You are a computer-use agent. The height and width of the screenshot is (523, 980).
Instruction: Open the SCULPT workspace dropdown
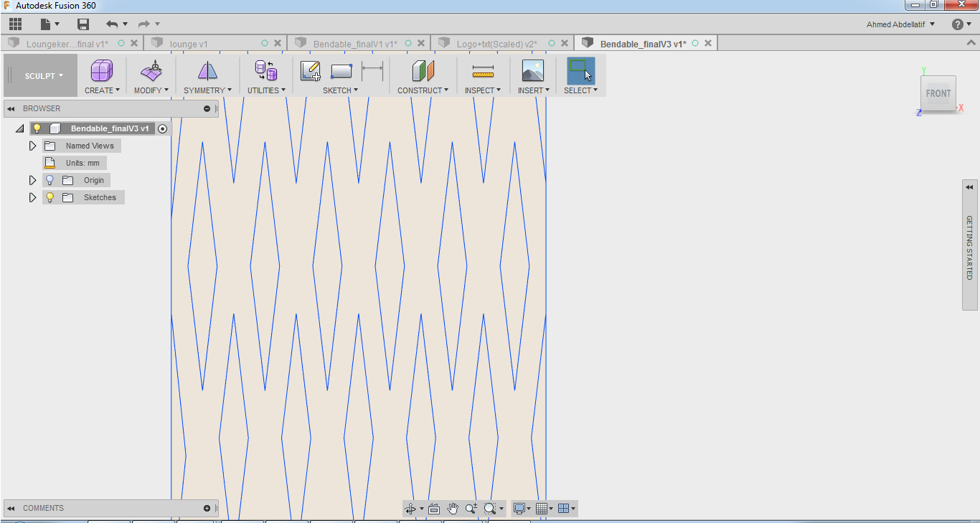tap(44, 75)
